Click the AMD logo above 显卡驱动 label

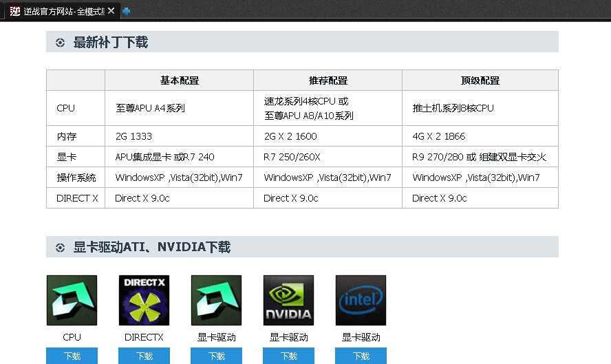pos(216,300)
